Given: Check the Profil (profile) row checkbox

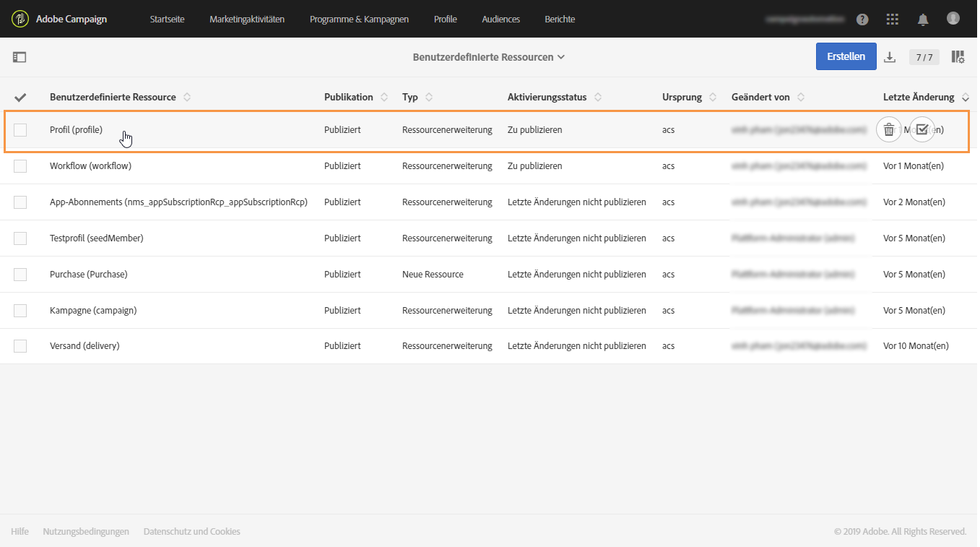Looking at the screenshot, I should (x=20, y=130).
